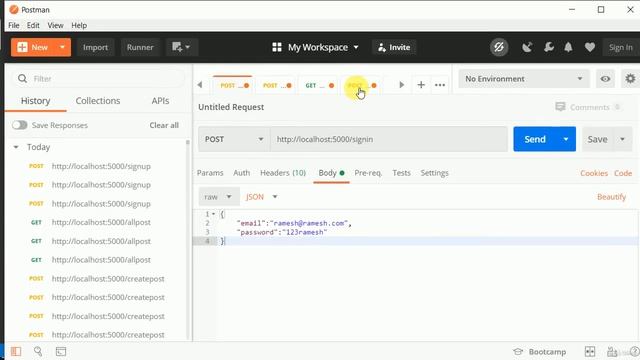Open the wrench settings icon in the header
640x360 pixels.
pos(549,47)
